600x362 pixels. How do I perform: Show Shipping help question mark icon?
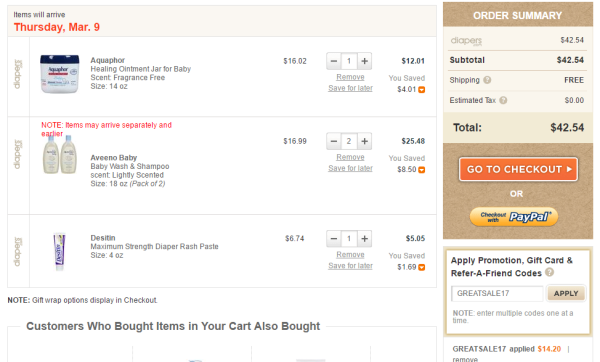(487, 80)
